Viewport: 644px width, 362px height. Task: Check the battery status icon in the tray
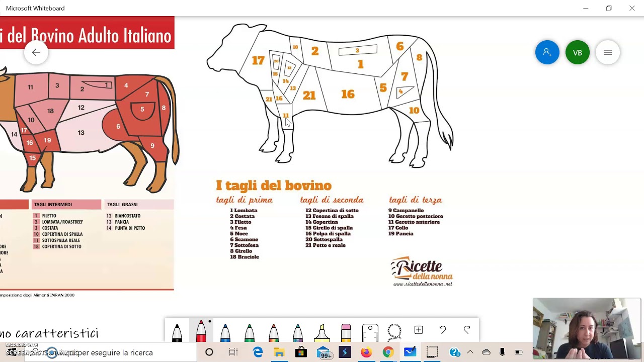(518, 352)
